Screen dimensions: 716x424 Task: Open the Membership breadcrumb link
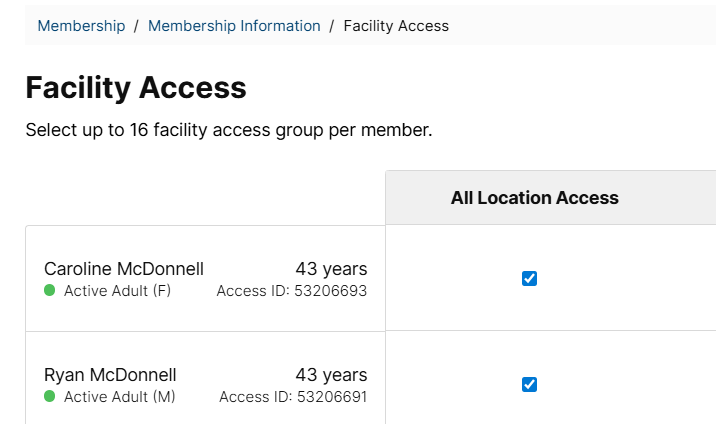[x=81, y=26]
